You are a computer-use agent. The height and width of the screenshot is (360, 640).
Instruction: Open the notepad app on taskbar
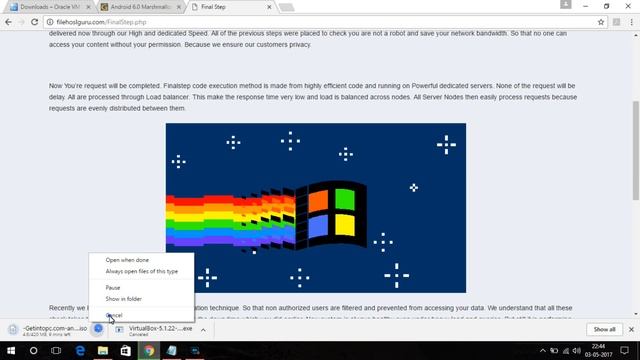point(171,351)
